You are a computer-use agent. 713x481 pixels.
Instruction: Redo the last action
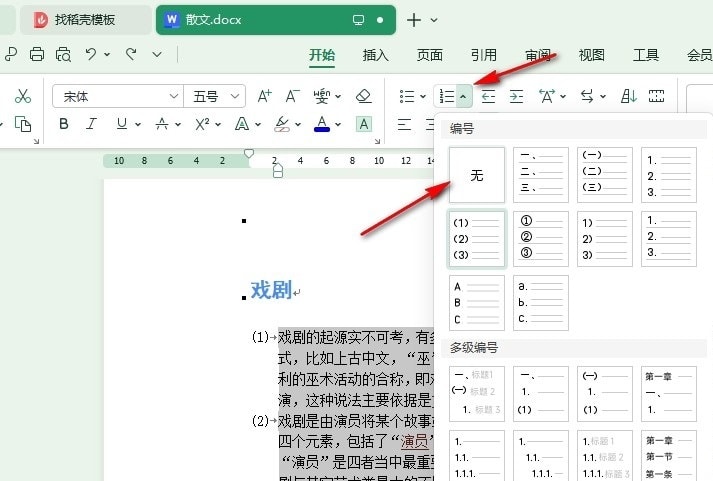coord(131,55)
